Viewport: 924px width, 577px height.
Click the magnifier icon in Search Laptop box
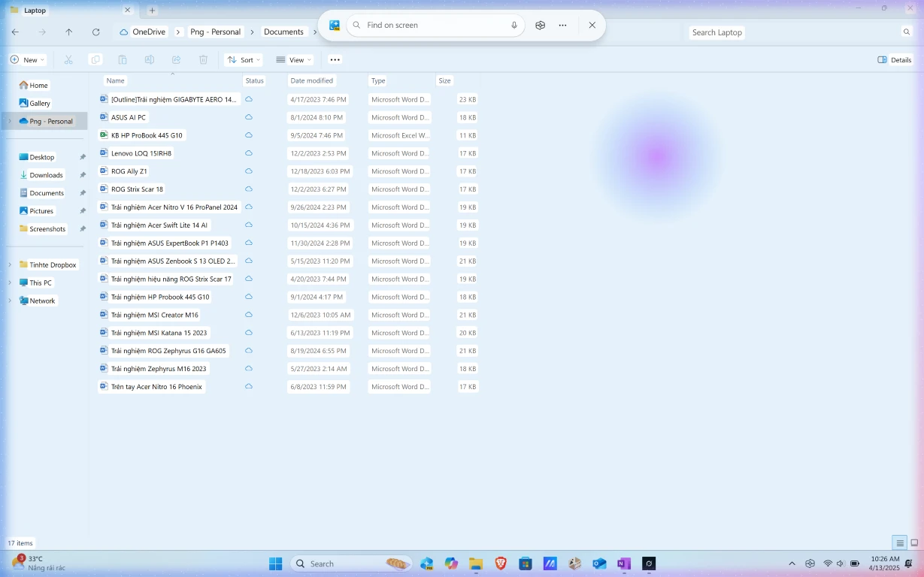[906, 32]
